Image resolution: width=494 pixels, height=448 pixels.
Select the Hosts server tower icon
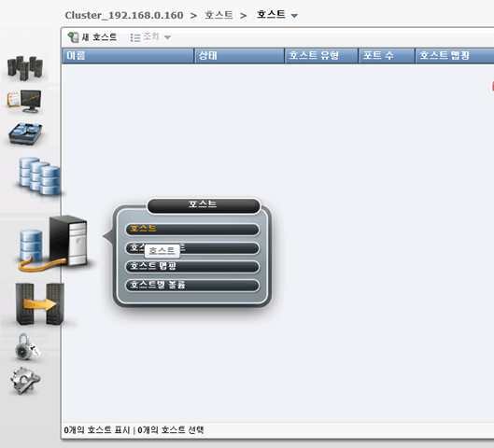pyautogui.click(x=53, y=243)
